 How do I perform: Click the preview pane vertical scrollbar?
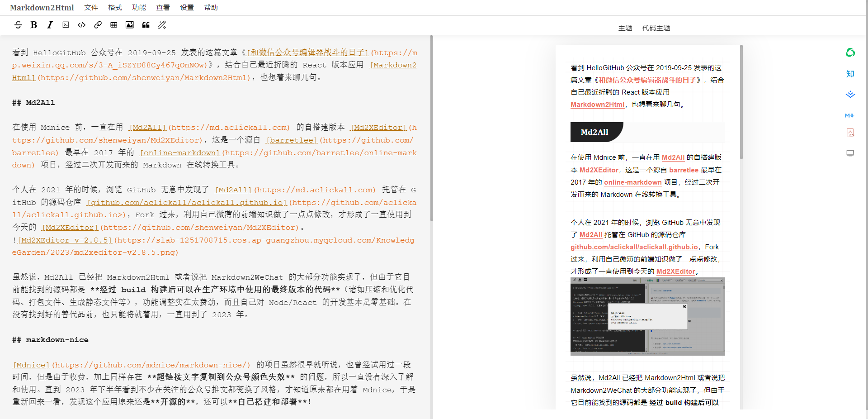point(741,102)
